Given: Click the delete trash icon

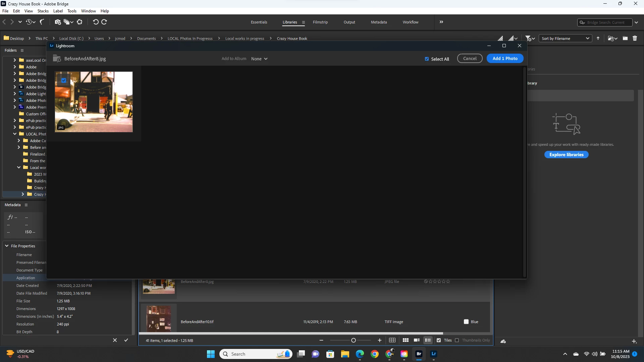Looking at the screenshot, I should click(635, 39).
